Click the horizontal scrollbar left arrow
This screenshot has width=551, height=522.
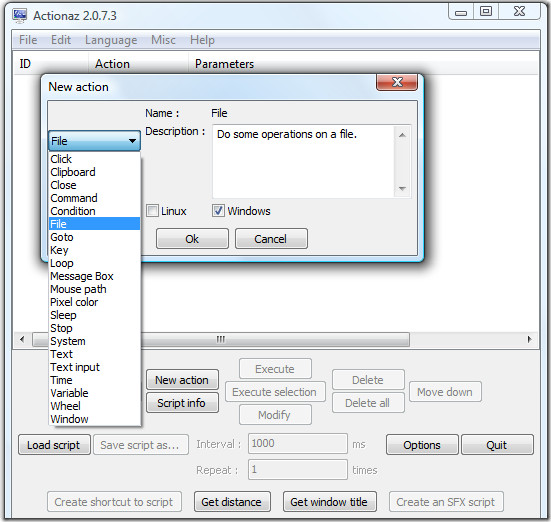[x=22, y=340]
